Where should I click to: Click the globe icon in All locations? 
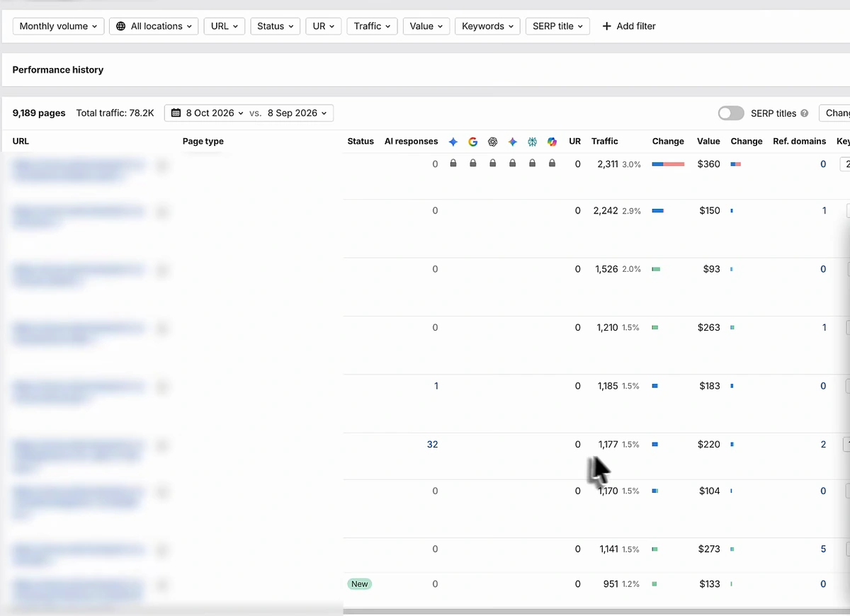tap(121, 26)
